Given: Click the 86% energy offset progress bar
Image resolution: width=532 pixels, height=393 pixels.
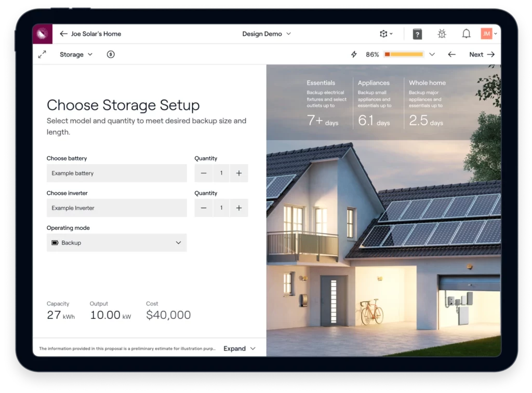Looking at the screenshot, I should tap(404, 55).
